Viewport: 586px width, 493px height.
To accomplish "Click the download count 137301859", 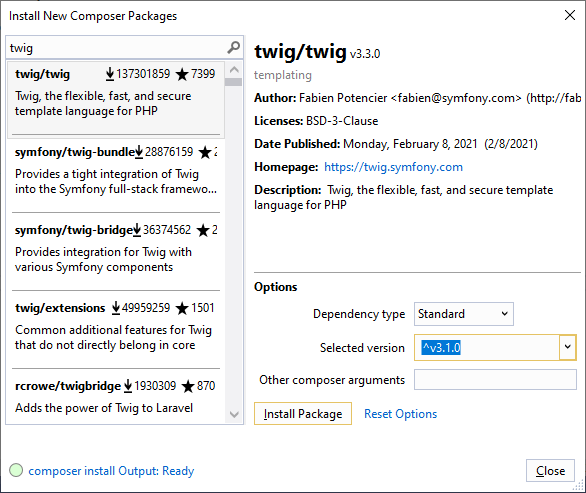I will click(x=143, y=74).
